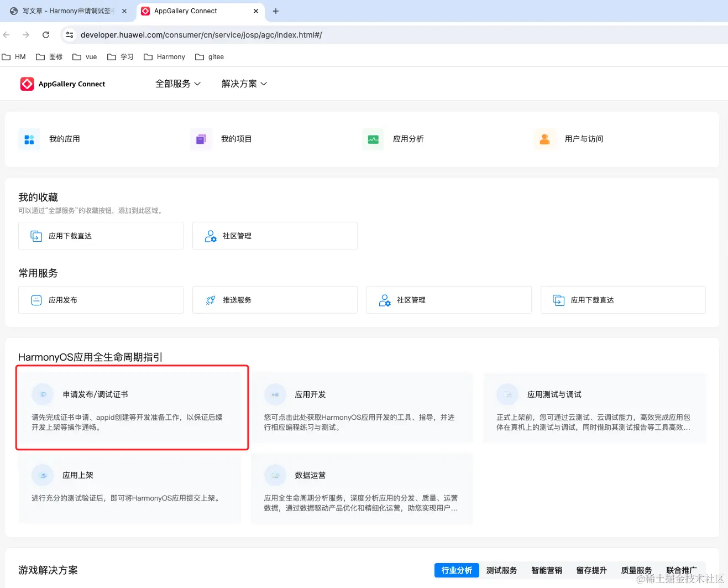Image resolution: width=728 pixels, height=588 pixels.
Task: Open the 我的应用 icon
Action: point(29,139)
